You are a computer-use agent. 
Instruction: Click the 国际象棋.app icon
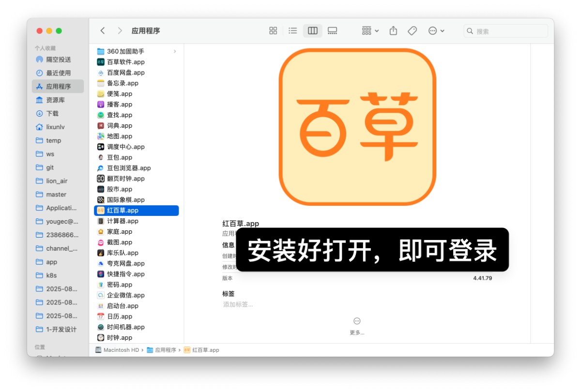[x=101, y=200]
